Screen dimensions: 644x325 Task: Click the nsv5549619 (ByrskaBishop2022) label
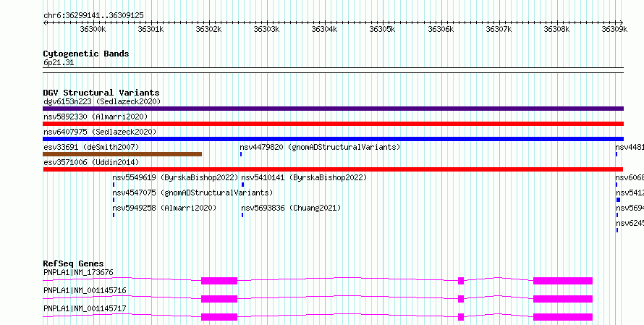[x=175, y=178]
